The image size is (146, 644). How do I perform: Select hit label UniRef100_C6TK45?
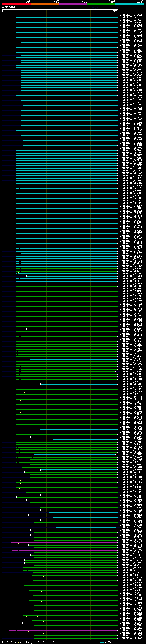(x=131, y=226)
